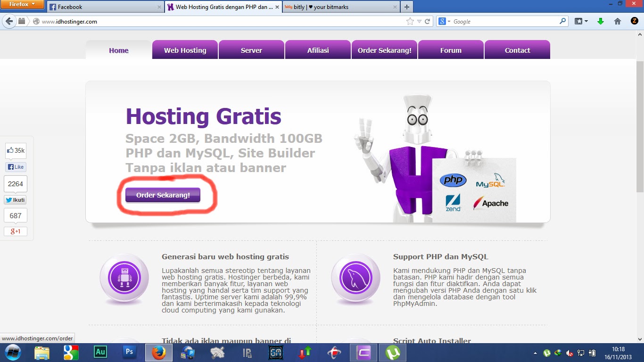Open a new tab with the plus button
The image size is (644, 362).
pyautogui.click(x=407, y=7)
